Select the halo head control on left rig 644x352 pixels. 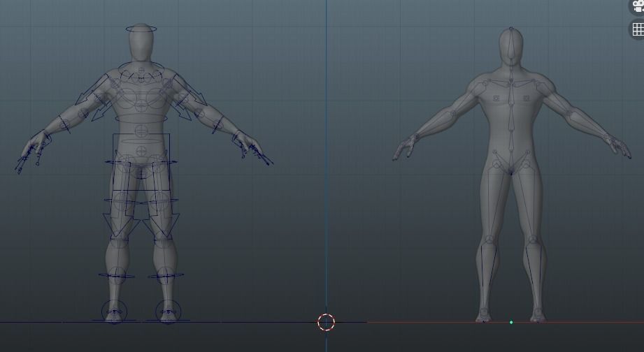click(141, 29)
